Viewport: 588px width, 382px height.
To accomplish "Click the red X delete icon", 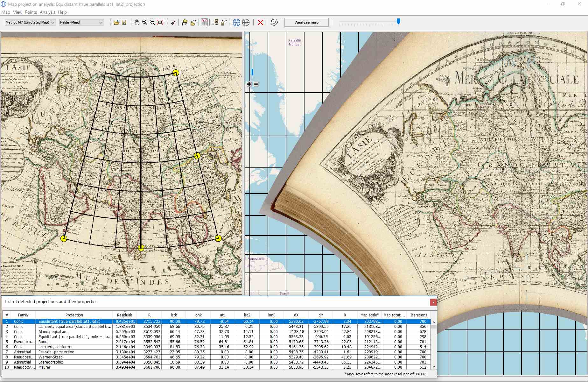I will tap(260, 22).
